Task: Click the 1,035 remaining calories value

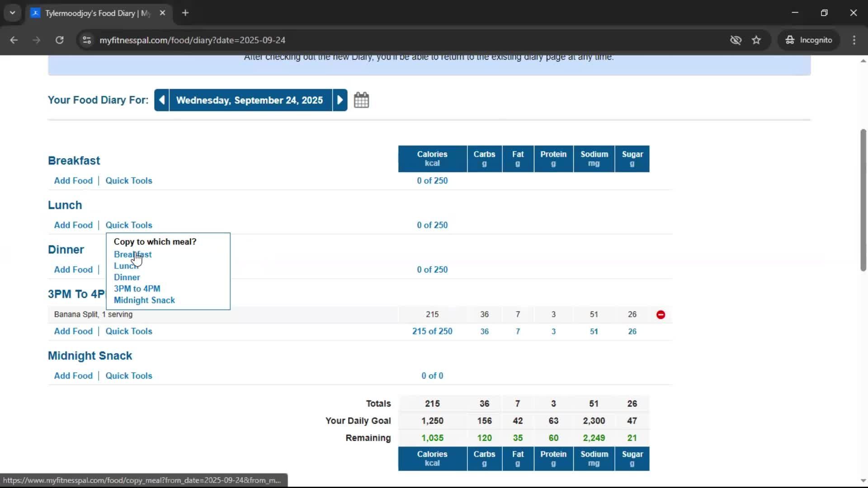Action: (432, 438)
